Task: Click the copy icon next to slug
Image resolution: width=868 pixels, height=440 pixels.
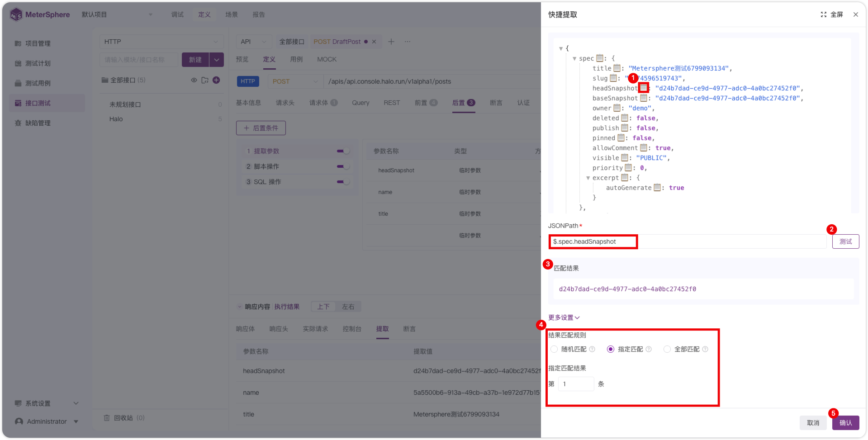Action: pos(613,78)
